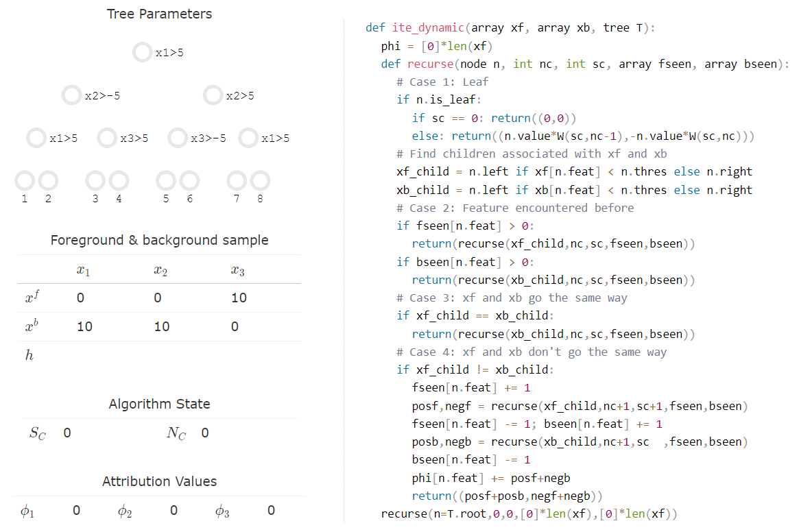Select the x3>5 node in the tree
799x532 pixels.
(x=107, y=138)
